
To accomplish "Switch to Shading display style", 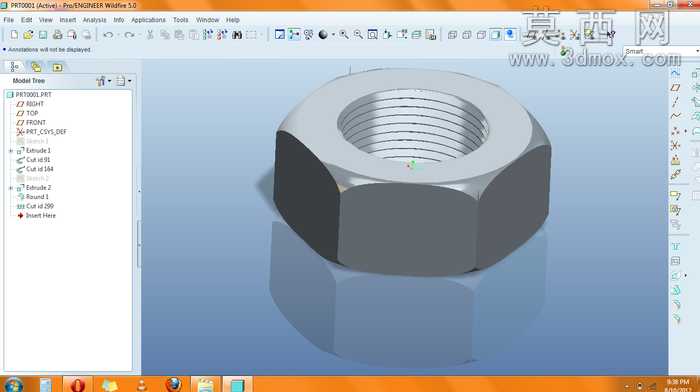I will (496, 34).
